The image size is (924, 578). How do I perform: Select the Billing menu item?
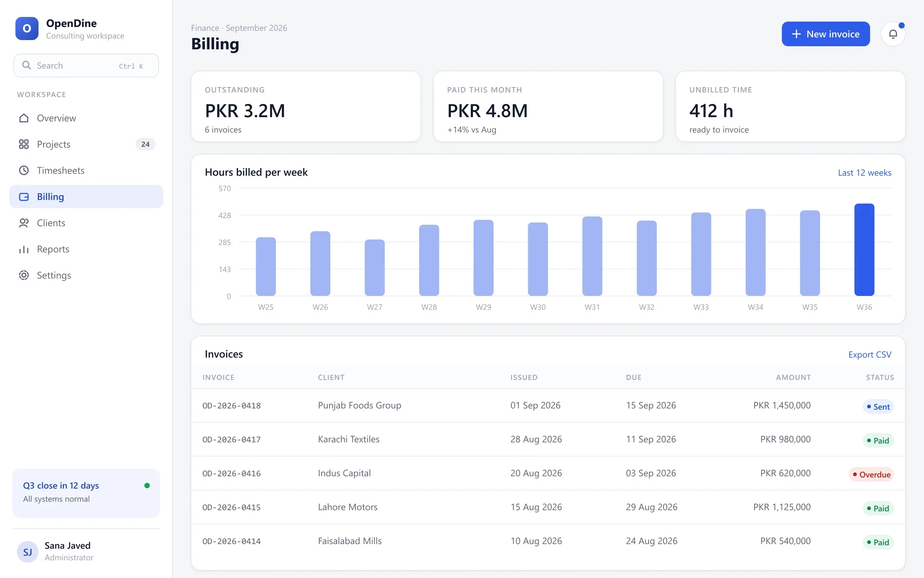click(86, 197)
